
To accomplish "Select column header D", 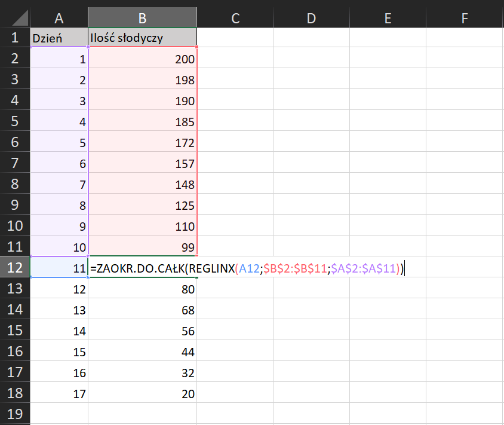I will (x=311, y=18).
